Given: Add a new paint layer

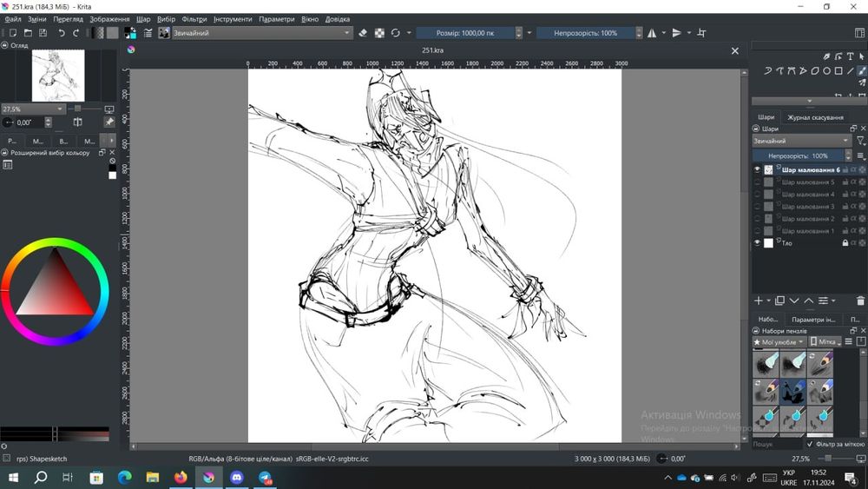Looking at the screenshot, I should (x=759, y=301).
